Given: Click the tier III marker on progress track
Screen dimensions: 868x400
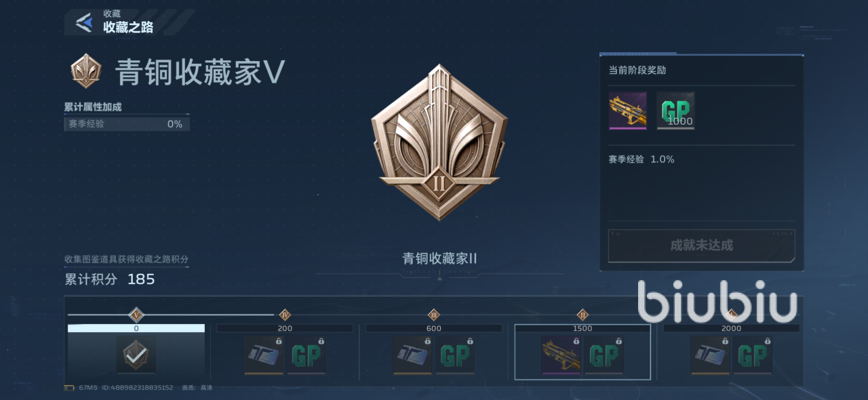Looking at the screenshot, I should [434, 315].
